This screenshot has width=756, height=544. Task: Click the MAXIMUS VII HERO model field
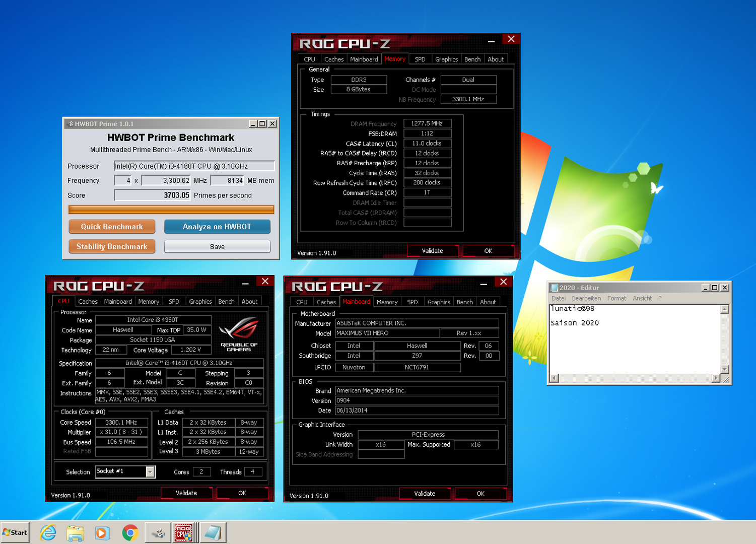pyautogui.click(x=387, y=333)
